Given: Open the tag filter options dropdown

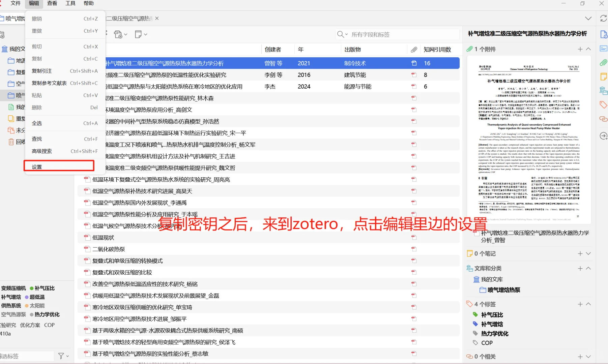Looking at the screenshot, I should click(x=62, y=356).
